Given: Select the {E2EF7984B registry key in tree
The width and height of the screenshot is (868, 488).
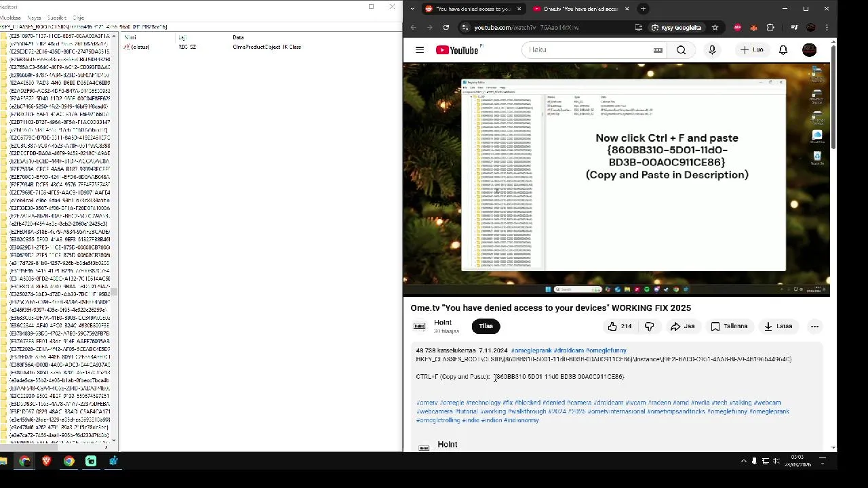Looking at the screenshot, I should (60, 184).
